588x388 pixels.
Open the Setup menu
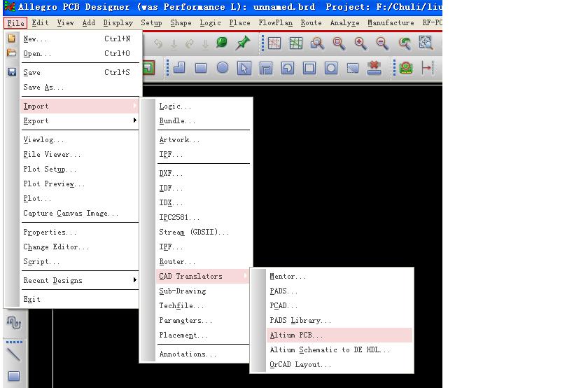point(151,23)
